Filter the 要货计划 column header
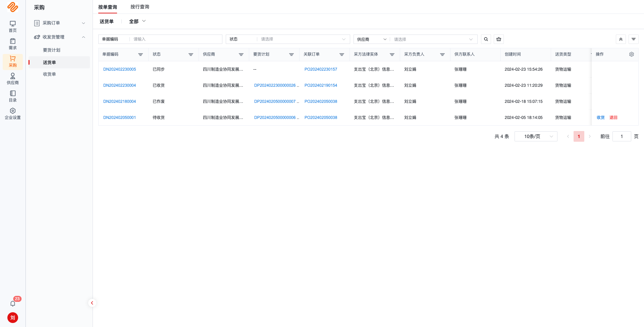This screenshot has height=327, width=644. (291, 55)
